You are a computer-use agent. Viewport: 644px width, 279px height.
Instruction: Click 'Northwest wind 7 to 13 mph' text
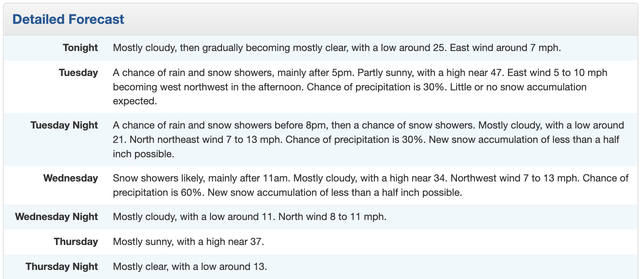(514, 178)
